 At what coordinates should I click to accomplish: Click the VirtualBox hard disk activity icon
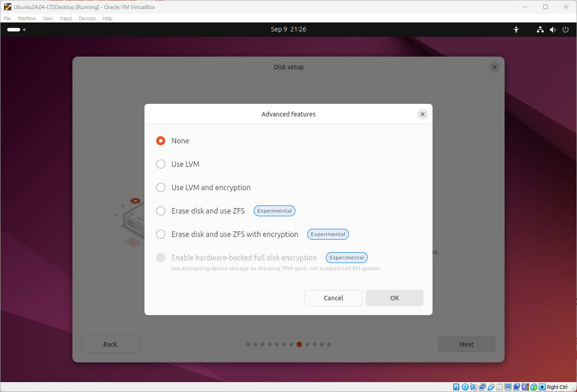pos(456,387)
